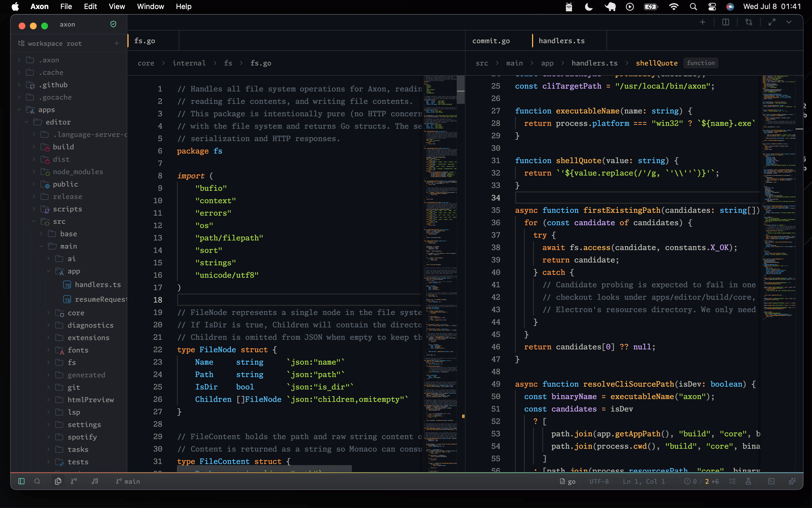Image resolution: width=812 pixels, height=508 pixels.
Task: Click the UTF-8 encoding indicator
Action: [599, 481]
